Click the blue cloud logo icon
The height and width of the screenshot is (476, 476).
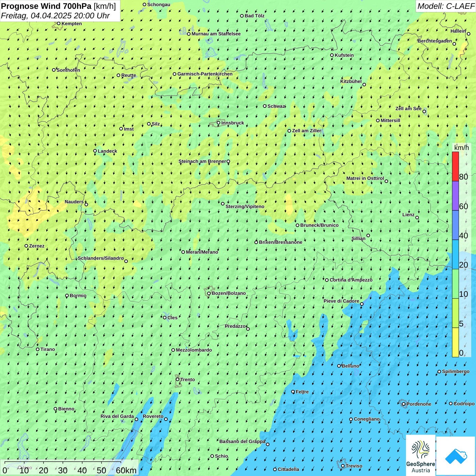456,456
